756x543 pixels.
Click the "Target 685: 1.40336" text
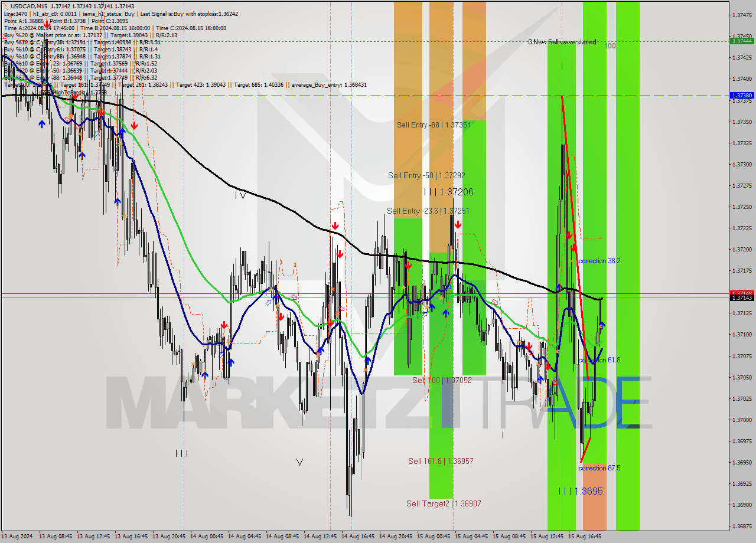pyautogui.click(x=259, y=84)
